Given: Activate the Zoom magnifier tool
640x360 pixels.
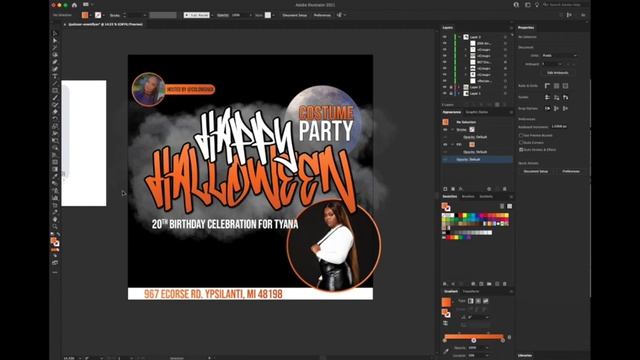Looking at the screenshot, I should click(x=55, y=226).
